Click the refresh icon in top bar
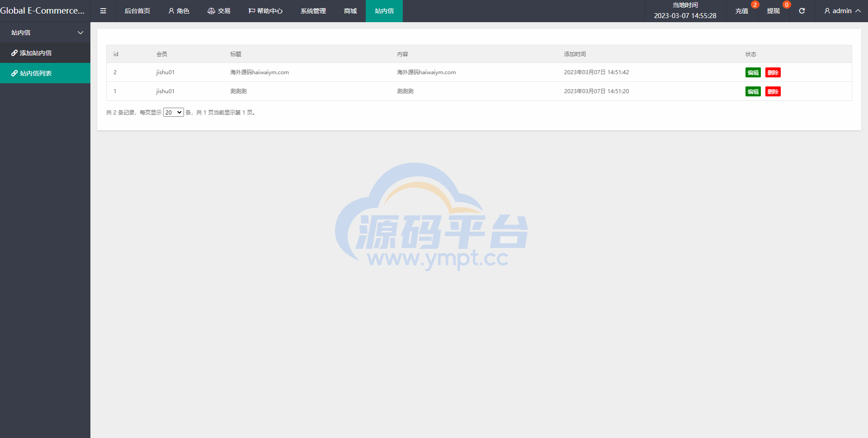 coord(802,11)
